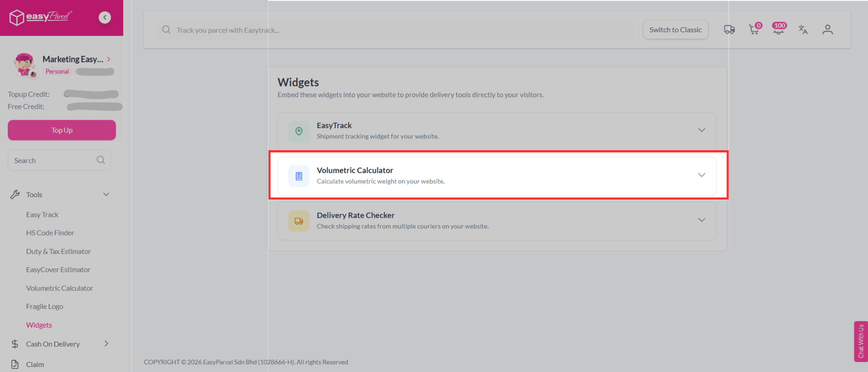Expand the Volumetric Calculator widget chevron
This screenshot has height=372, width=868.
pos(701,175)
